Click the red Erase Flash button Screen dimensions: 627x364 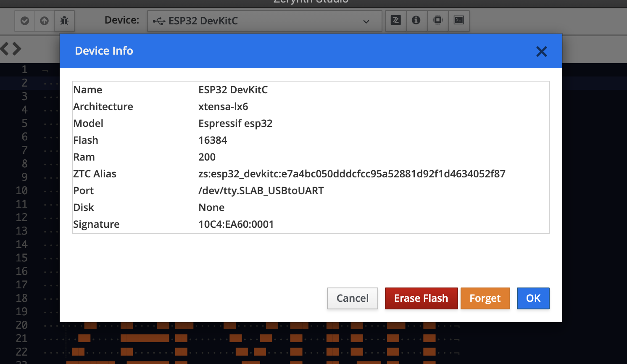tap(421, 298)
